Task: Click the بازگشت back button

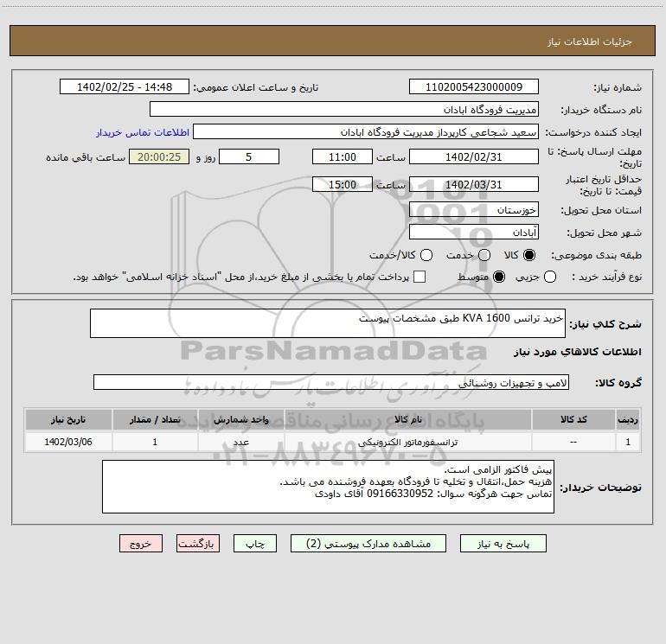Action: (x=198, y=544)
